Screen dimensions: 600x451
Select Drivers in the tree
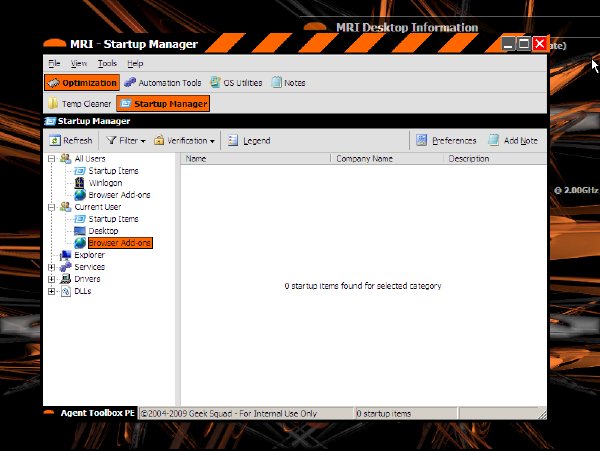87,279
